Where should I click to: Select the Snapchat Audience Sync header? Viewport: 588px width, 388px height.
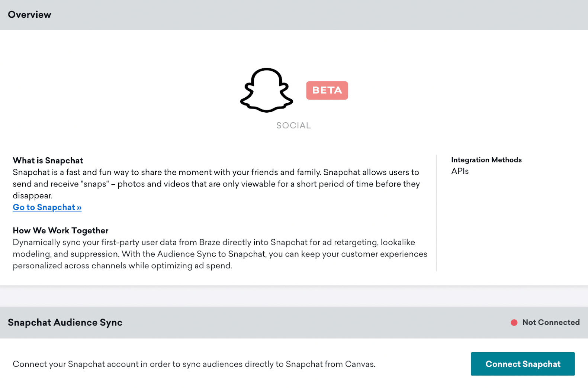65,323
